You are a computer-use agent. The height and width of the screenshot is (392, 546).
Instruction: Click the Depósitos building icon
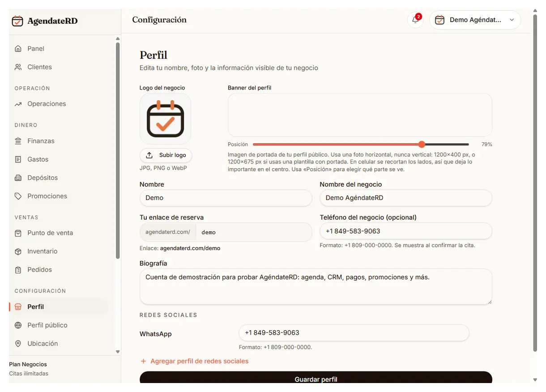[x=18, y=178]
